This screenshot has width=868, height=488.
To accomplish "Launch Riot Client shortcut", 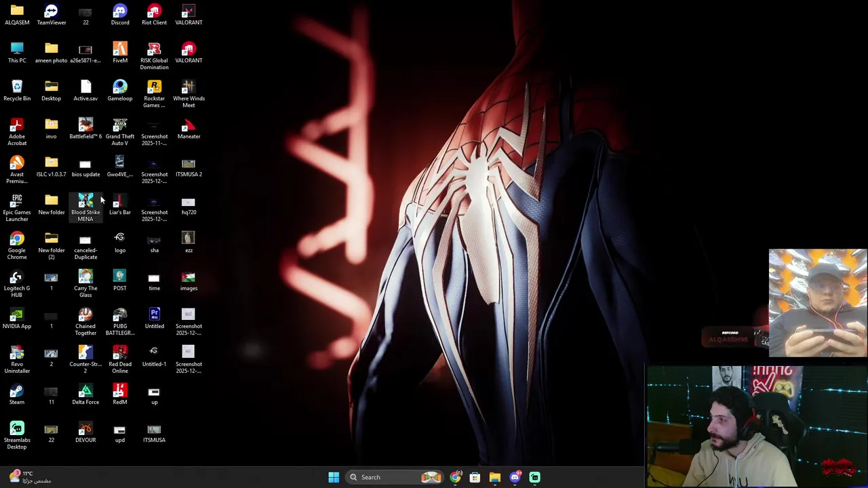I will tap(154, 14).
